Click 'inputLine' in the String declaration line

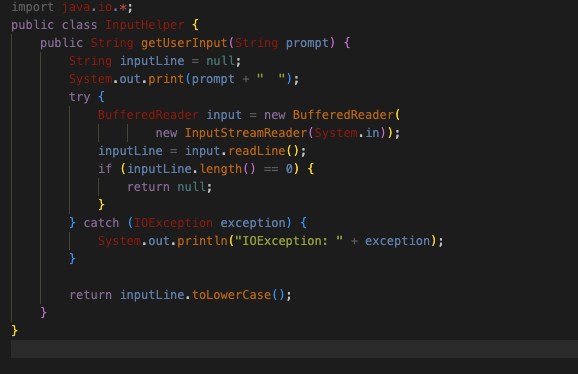pos(152,61)
